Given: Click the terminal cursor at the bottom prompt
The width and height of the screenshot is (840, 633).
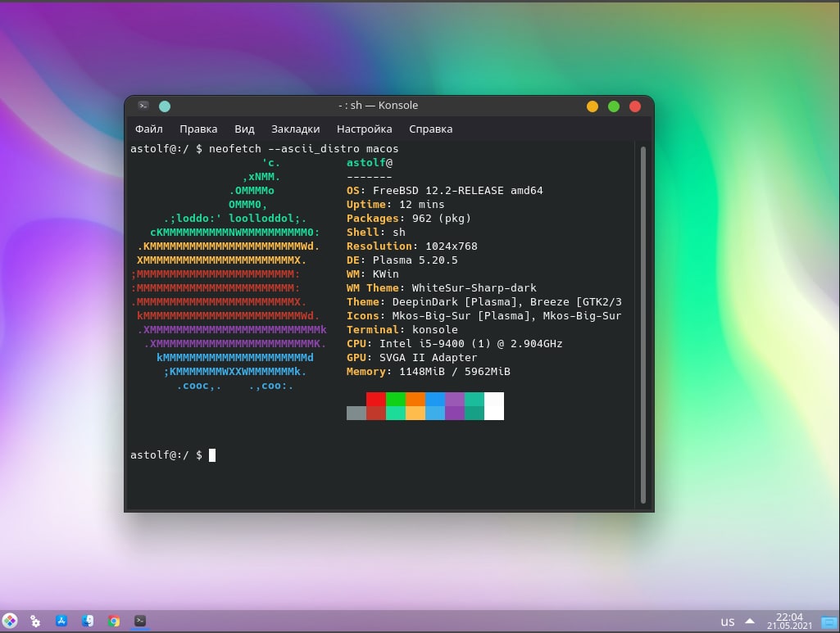Looking at the screenshot, I should 212,454.
